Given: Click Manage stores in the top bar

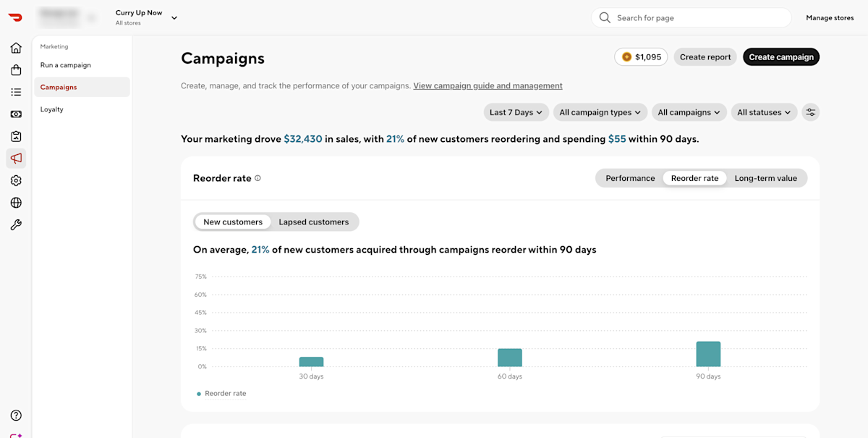Looking at the screenshot, I should 830,18.
